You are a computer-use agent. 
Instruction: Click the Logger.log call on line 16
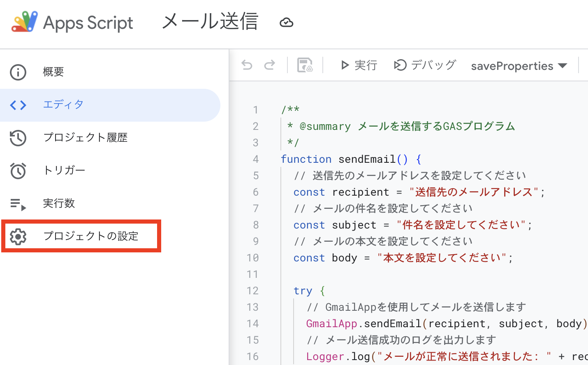pos(447,356)
